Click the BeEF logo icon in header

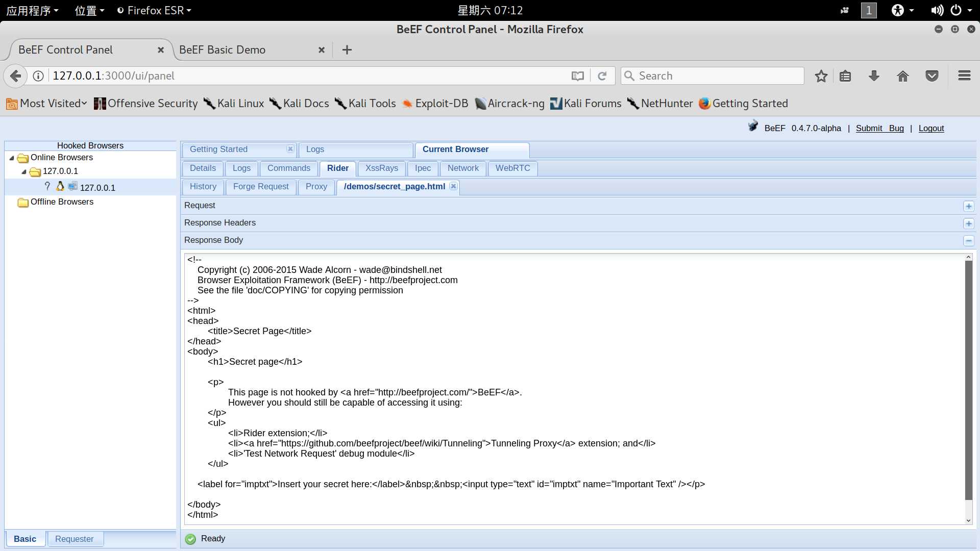click(753, 126)
